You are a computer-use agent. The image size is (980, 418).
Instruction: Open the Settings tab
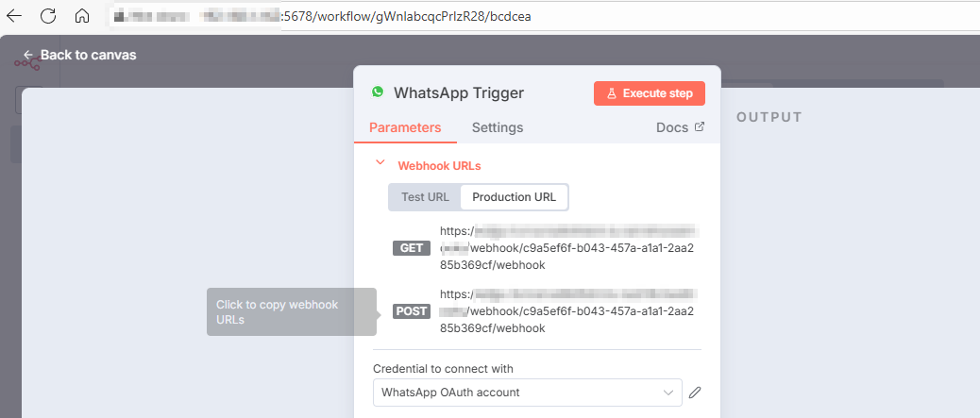pos(498,127)
